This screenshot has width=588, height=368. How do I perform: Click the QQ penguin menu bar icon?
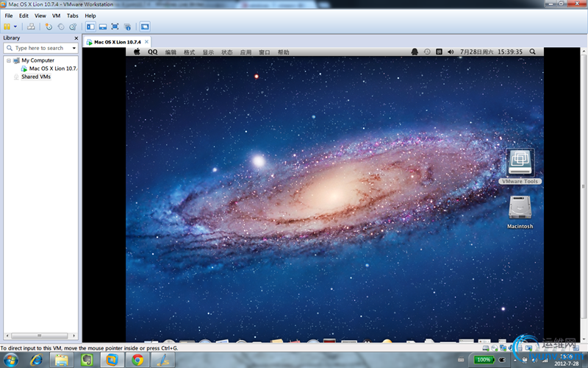tap(415, 52)
